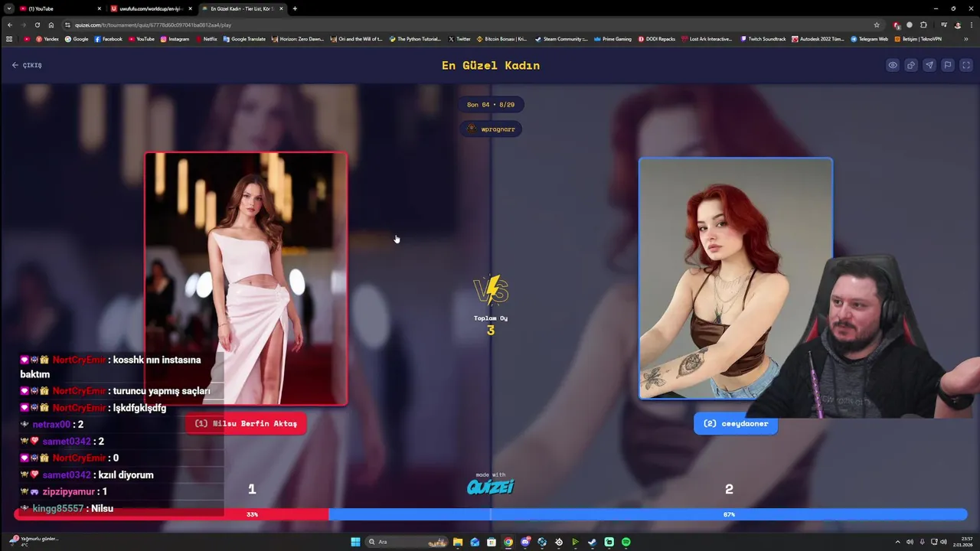Expand the hidden bookmarks overflow chevron

click(x=966, y=39)
